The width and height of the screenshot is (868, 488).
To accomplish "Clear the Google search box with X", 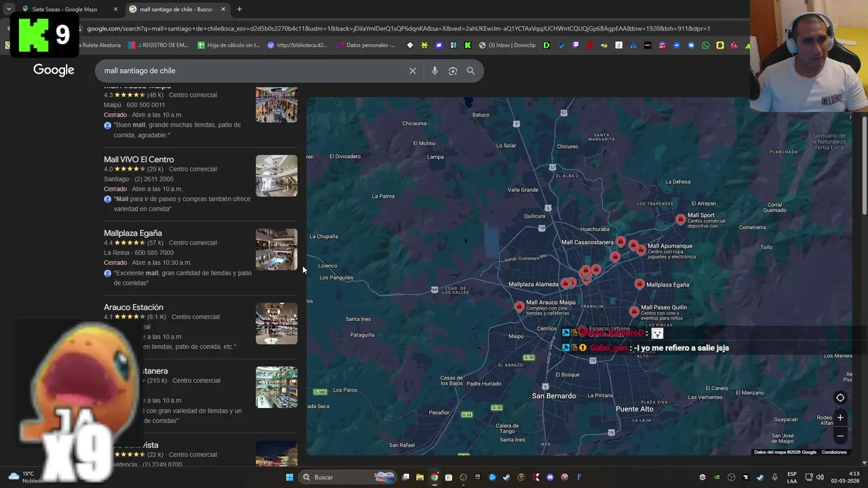I will [412, 70].
